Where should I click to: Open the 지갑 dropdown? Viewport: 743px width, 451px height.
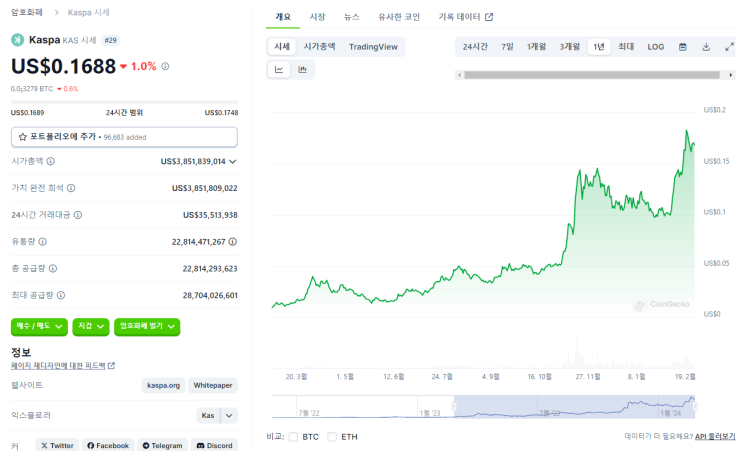click(x=91, y=326)
